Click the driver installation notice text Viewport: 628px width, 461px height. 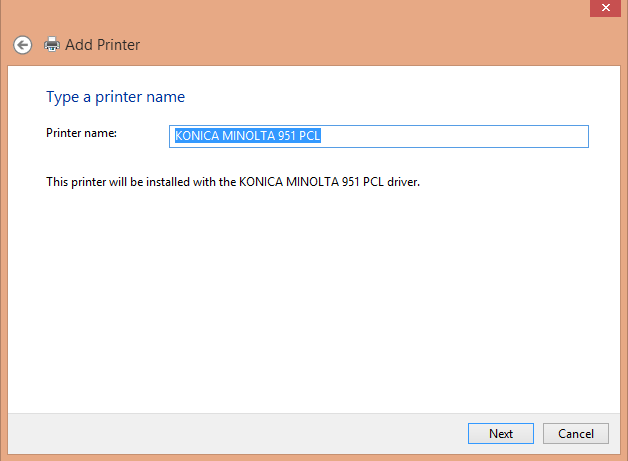233,182
